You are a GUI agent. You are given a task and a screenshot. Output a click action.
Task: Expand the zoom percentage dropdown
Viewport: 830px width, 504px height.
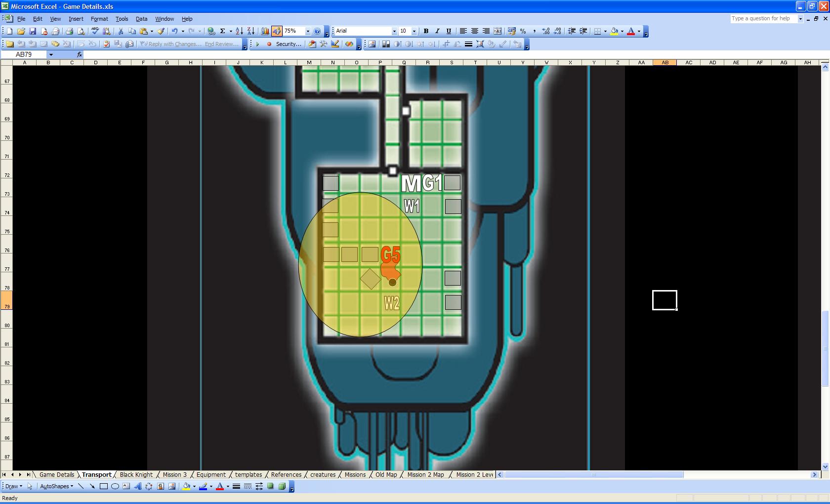308,31
